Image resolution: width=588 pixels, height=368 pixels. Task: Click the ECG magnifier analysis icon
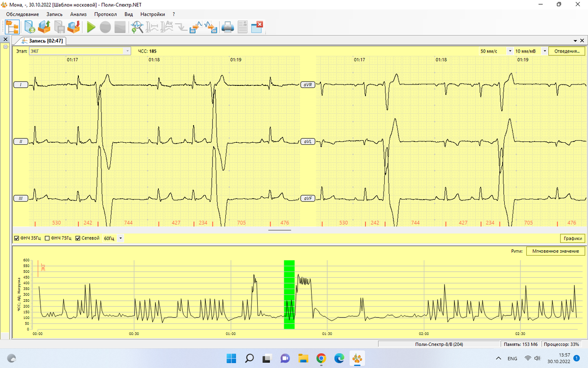137,27
